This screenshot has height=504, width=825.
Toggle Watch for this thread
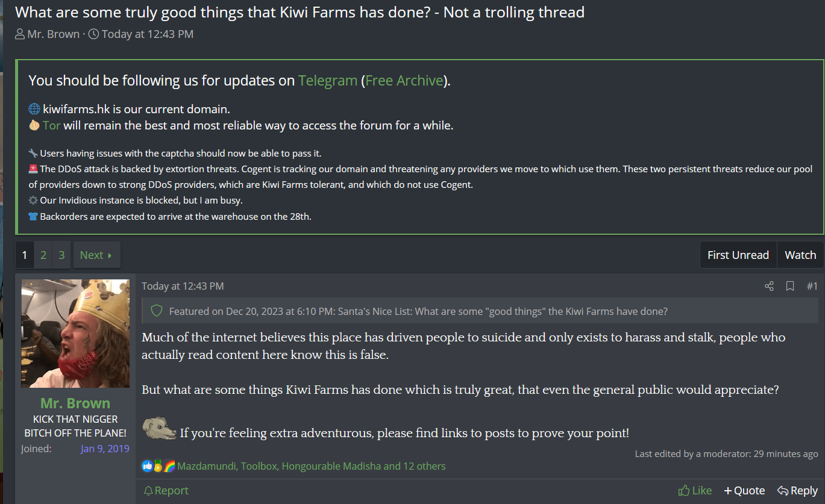pyautogui.click(x=800, y=255)
